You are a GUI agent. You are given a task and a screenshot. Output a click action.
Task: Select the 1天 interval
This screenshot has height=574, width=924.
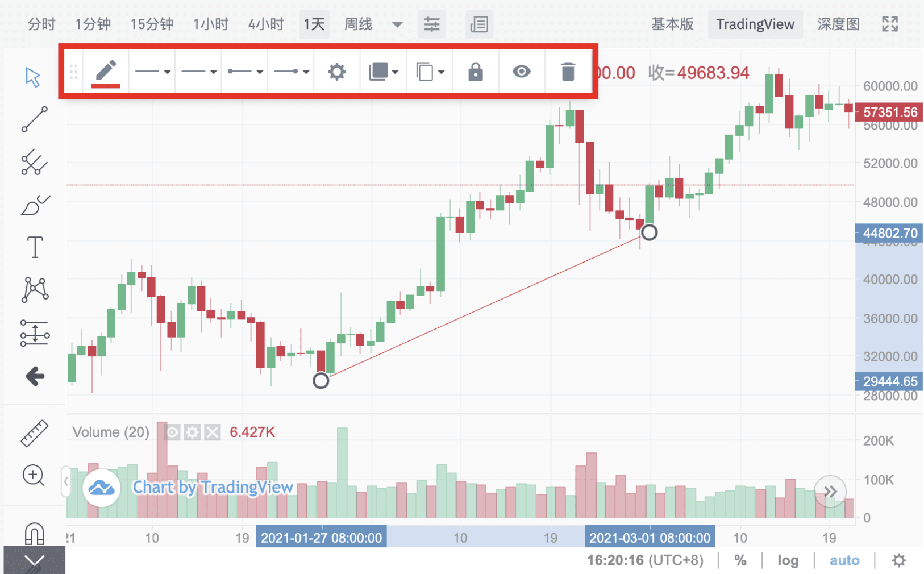pyautogui.click(x=314, y=24)
